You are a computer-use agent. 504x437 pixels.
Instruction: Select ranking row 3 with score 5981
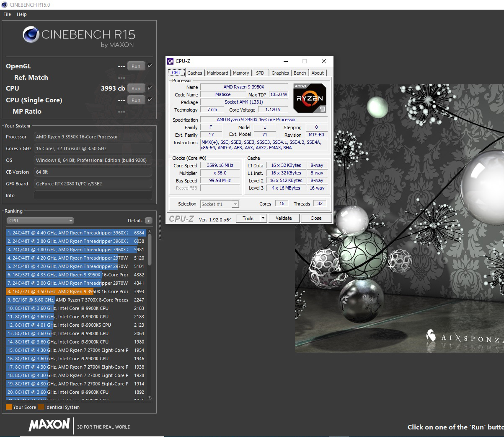pos(75,250)
